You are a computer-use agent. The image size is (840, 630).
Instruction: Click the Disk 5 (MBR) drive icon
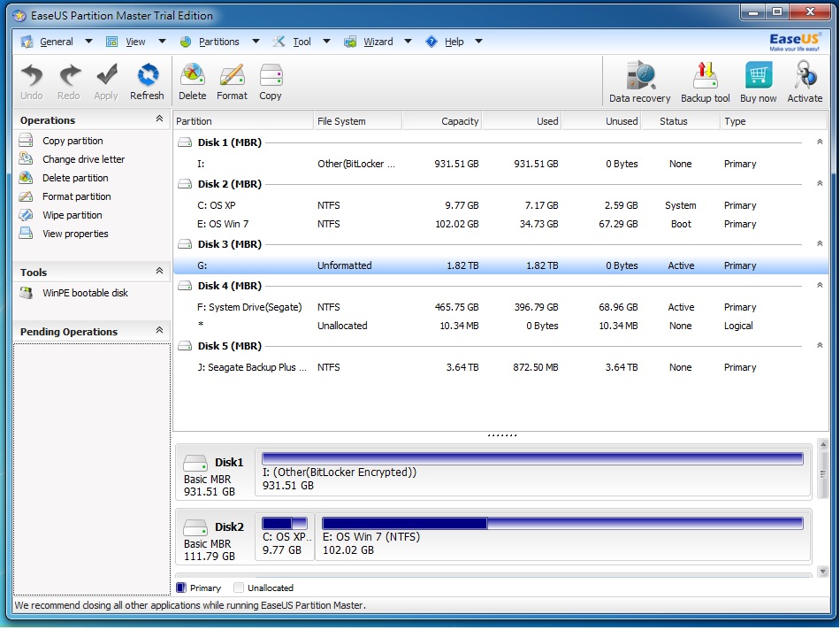[x=185, y=346]
